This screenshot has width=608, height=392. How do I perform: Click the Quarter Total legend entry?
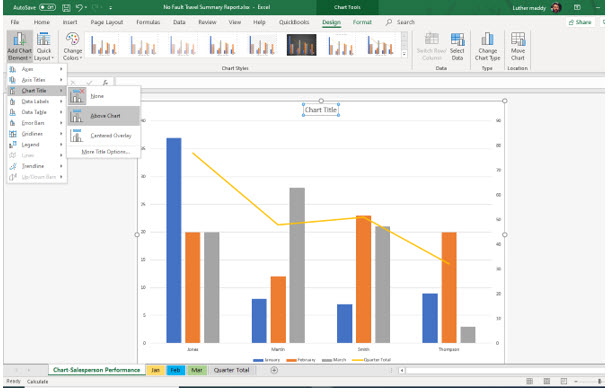[371, 360]
